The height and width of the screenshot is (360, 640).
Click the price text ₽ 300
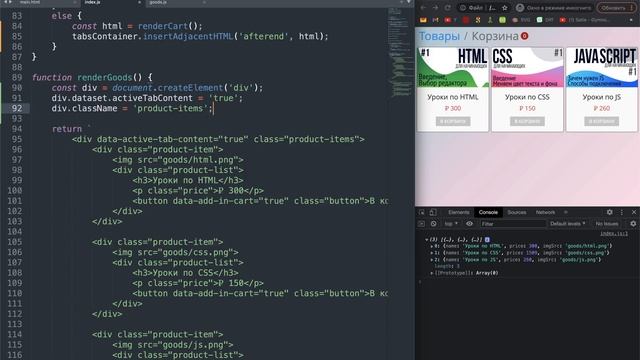pyautogui.click(x=453, y=109)
